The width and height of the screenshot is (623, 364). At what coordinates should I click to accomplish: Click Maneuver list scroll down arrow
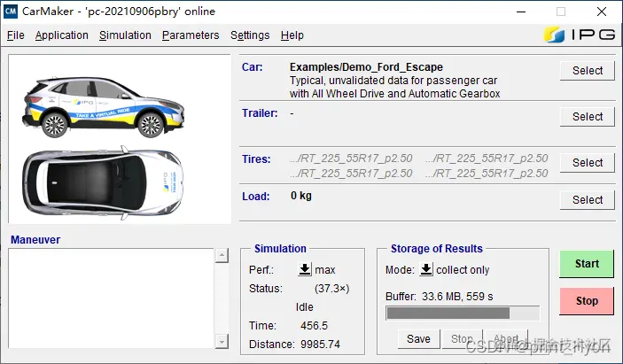222,341
